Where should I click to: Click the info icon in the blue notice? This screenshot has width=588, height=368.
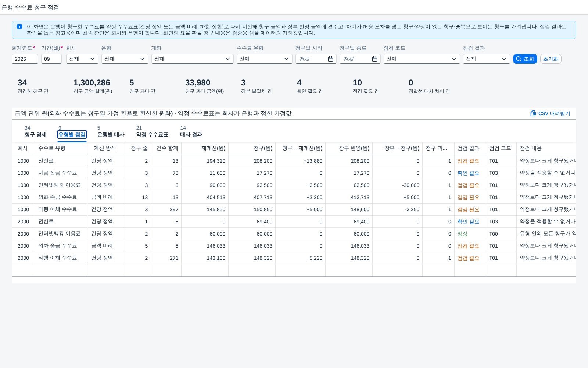coord(19,26)
